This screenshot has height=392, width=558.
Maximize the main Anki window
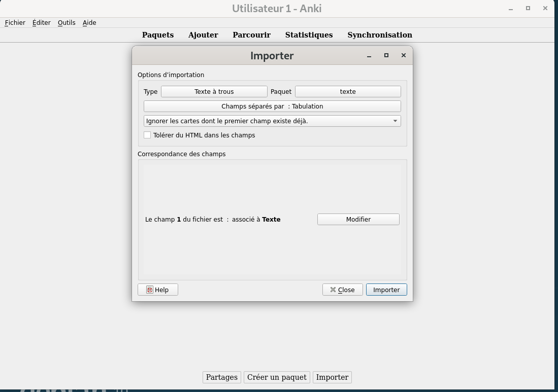click(528, 8)
